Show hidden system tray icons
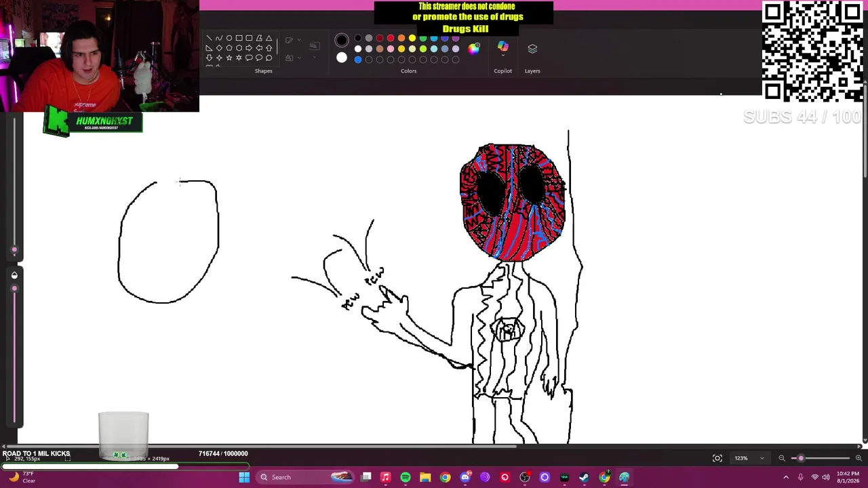This screenshot has height=488, width=868. pos(786,477)
